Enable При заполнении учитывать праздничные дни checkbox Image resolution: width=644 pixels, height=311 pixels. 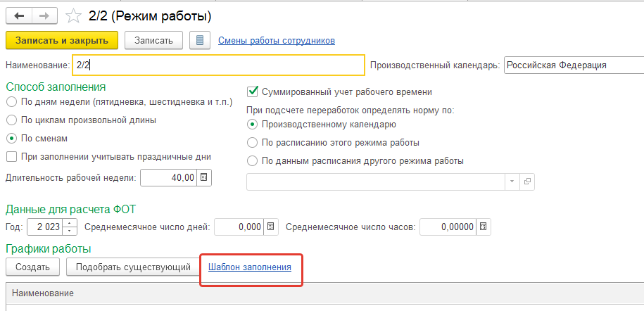point(12,157)
